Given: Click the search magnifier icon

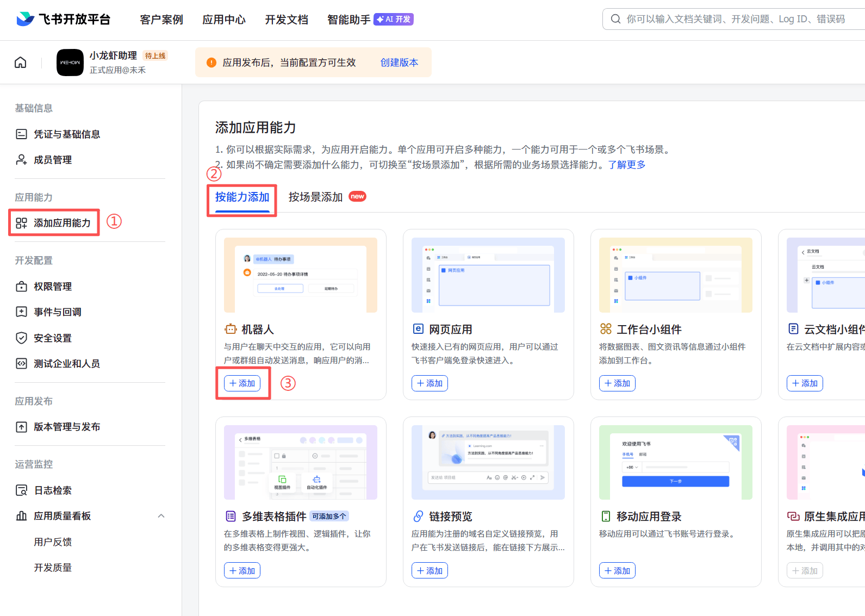Looking at the screenshot, I should tap(615, 19).
